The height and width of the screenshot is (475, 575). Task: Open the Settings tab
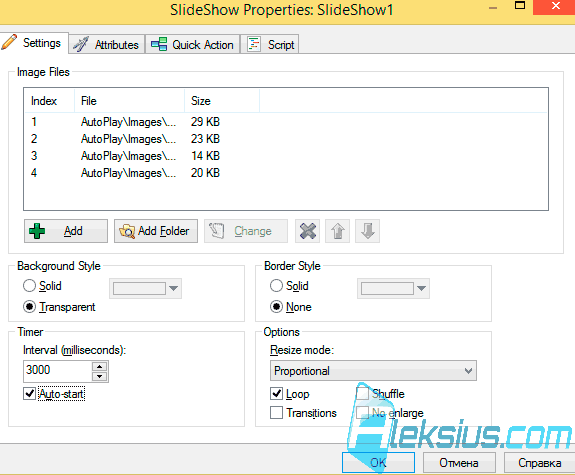34,43
